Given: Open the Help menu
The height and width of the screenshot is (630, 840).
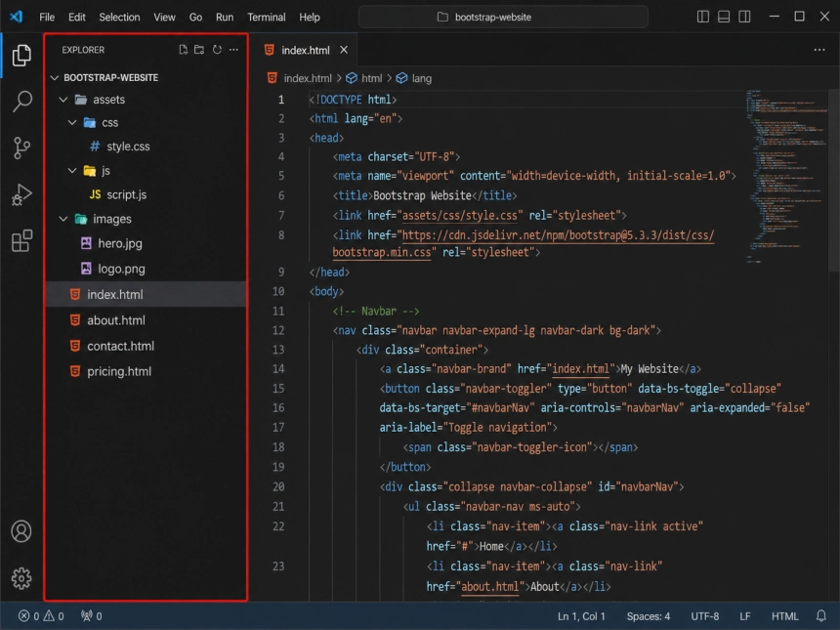Looking at the screenshot, I should [310, 18].
